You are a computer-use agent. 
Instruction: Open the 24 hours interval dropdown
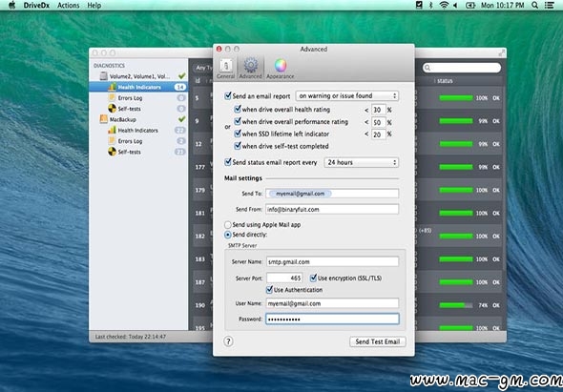click(x=362, y=162)
